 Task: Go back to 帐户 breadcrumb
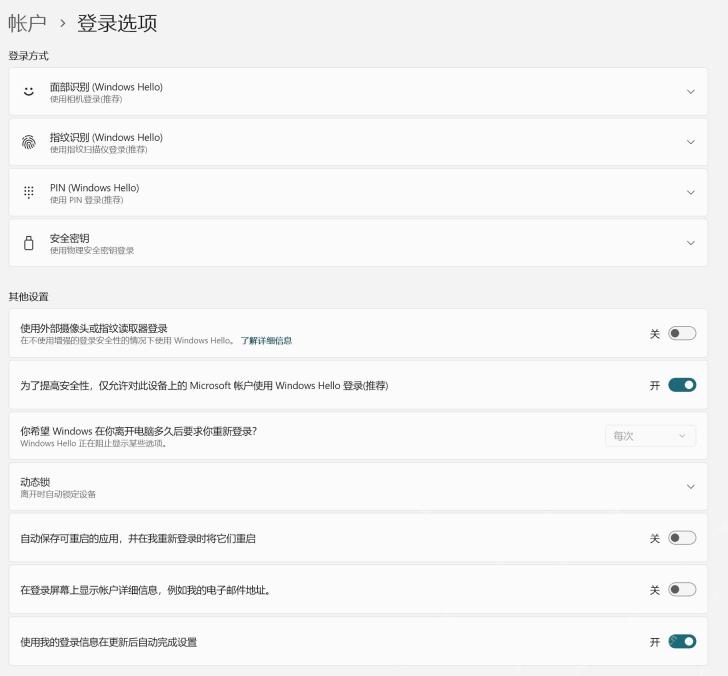pyautogui.click(x=27, y=23)
